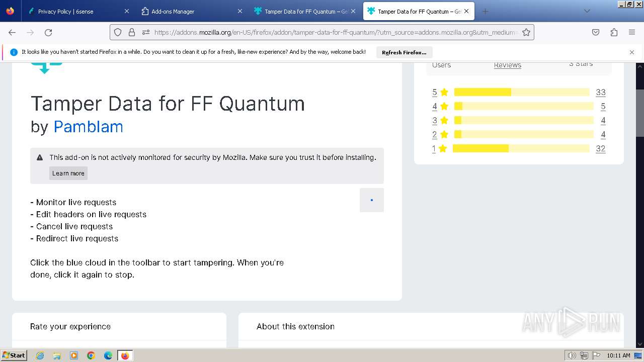View 5 star reviews row
Image resolution: width=644 pixels, height=362 pixels.
point(519,92)
